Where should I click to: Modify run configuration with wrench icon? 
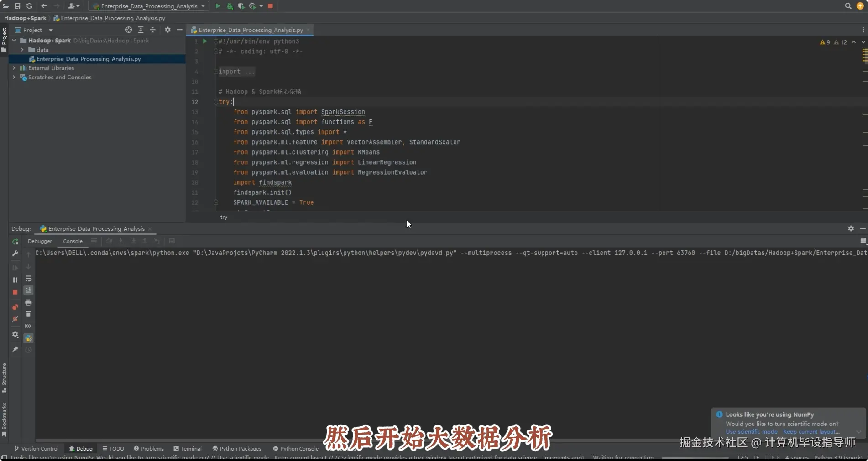pyautogui.click(x=15, y=254)
